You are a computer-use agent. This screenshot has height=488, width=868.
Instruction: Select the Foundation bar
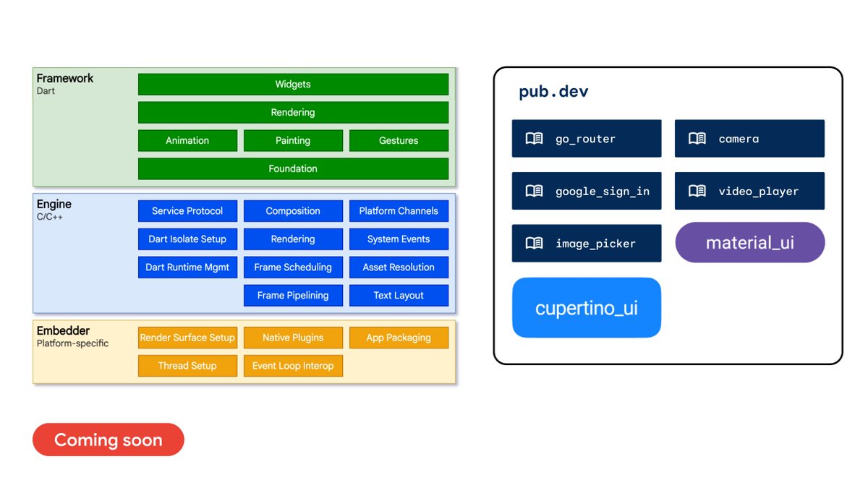coord(293,169)
